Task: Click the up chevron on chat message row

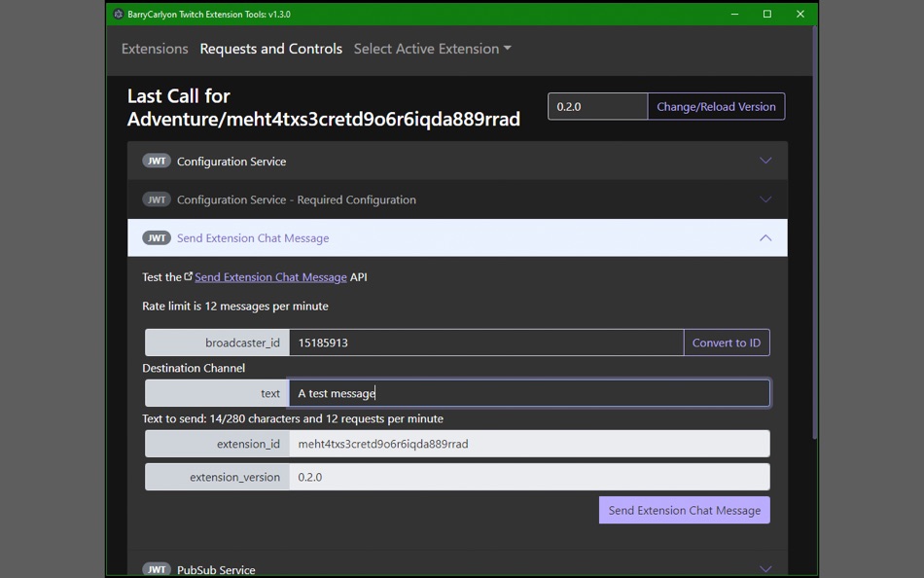Action: click(x=765, y=237)
